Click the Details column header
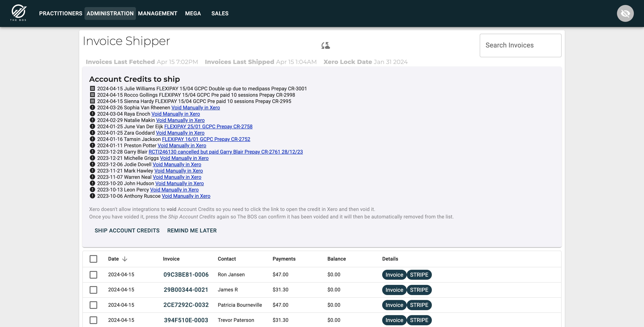The height and width of the screenshot is (327, 644). point(390,259)
